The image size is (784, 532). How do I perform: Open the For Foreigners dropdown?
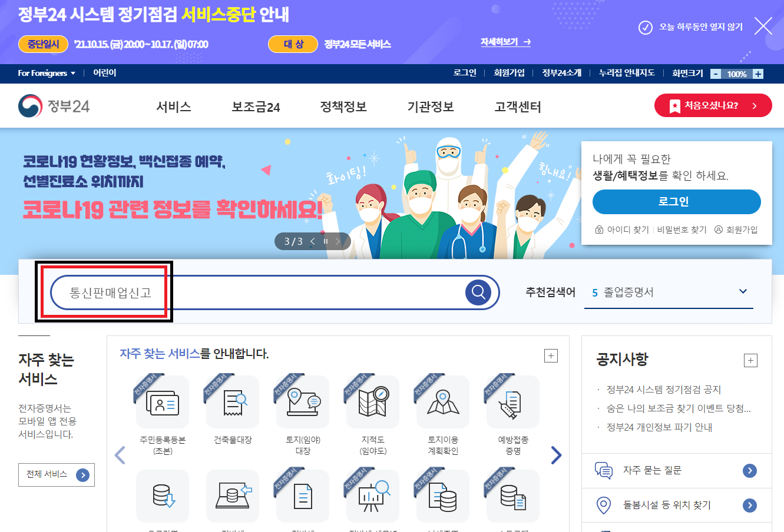47,73
